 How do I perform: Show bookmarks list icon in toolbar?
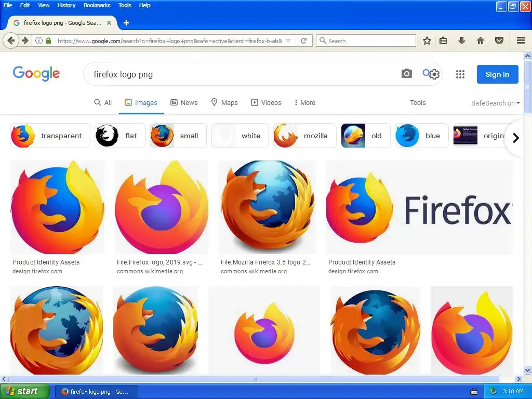443,41
